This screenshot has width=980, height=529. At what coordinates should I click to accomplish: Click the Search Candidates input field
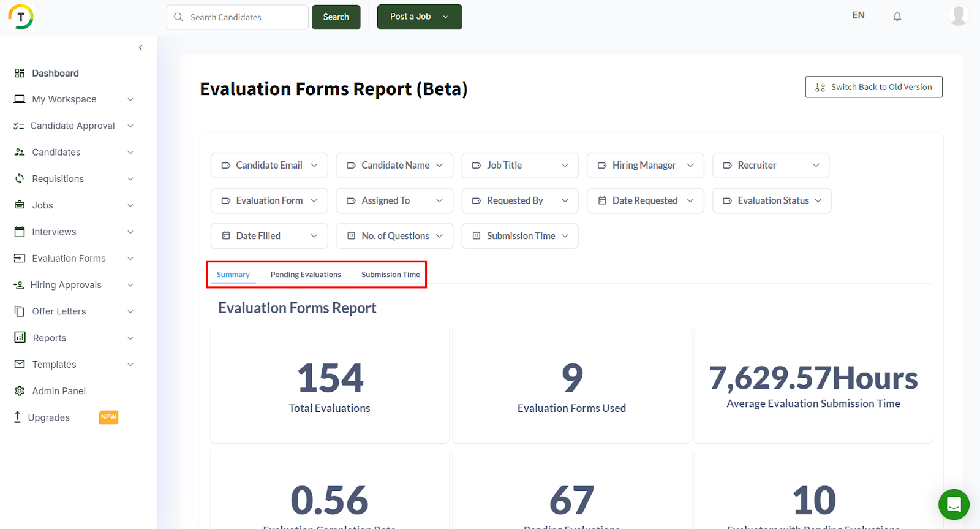[x=245, y=17]
